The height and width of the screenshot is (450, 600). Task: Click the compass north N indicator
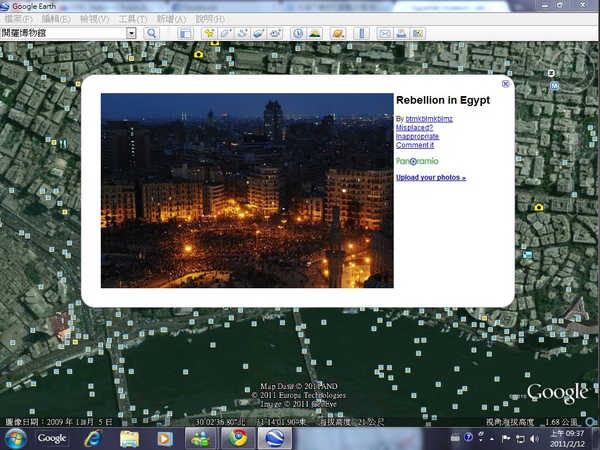coord(551,73)
